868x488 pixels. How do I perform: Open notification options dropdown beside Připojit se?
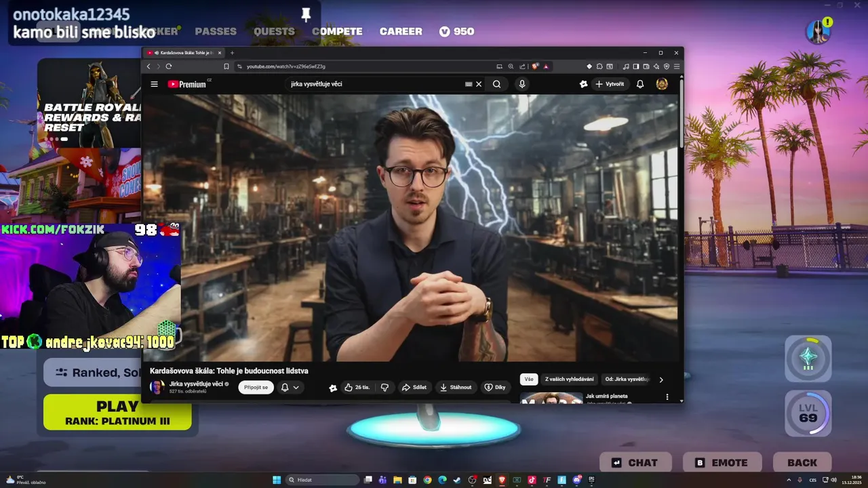pyautogui.click(x=290, y=387)
